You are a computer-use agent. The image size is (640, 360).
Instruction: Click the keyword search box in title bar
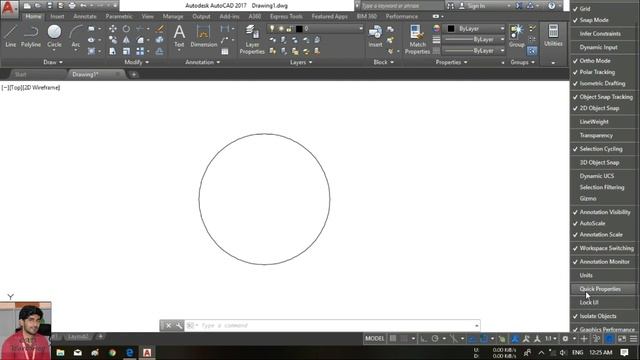pyautogui.click(x=402, y=6)
